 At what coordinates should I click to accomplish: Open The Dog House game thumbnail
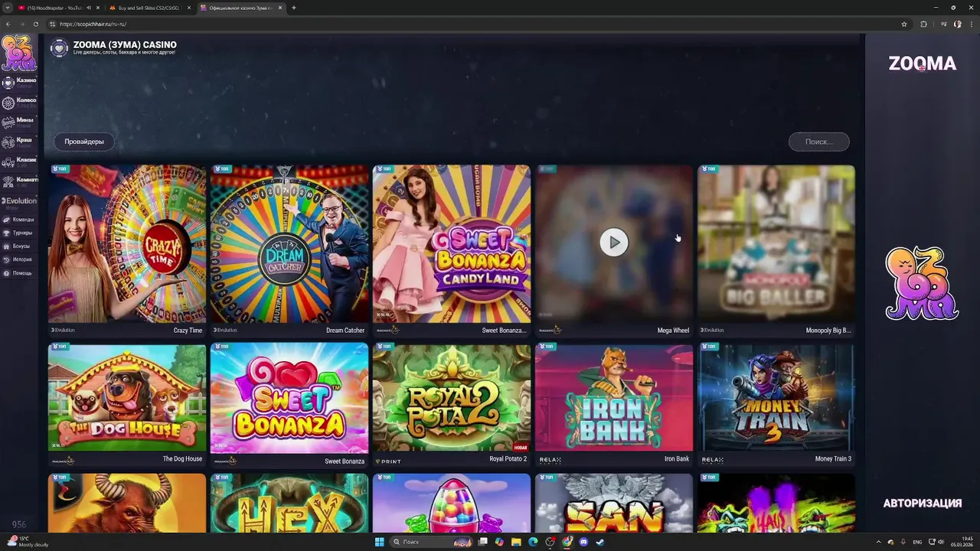(127, 398)
